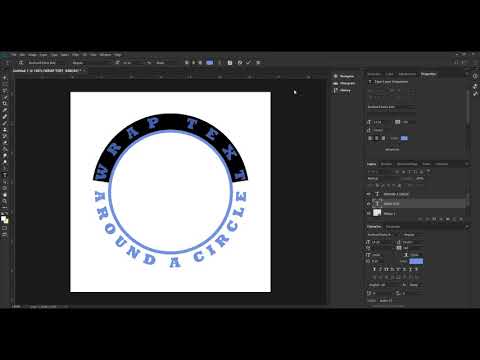Create a new group in Layers panel
The image size is (480, 360).
tap(448, 219)
